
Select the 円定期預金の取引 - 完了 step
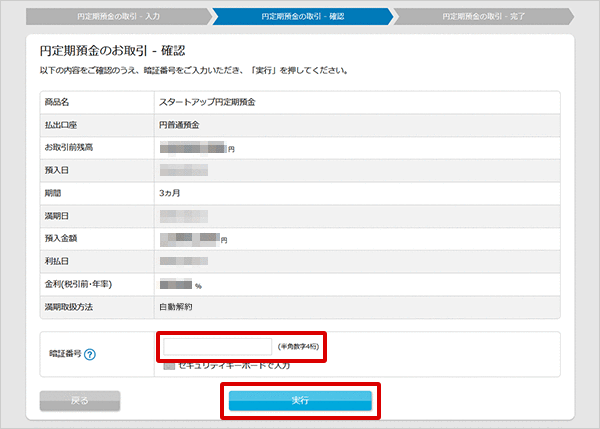[x=484, y=17]
